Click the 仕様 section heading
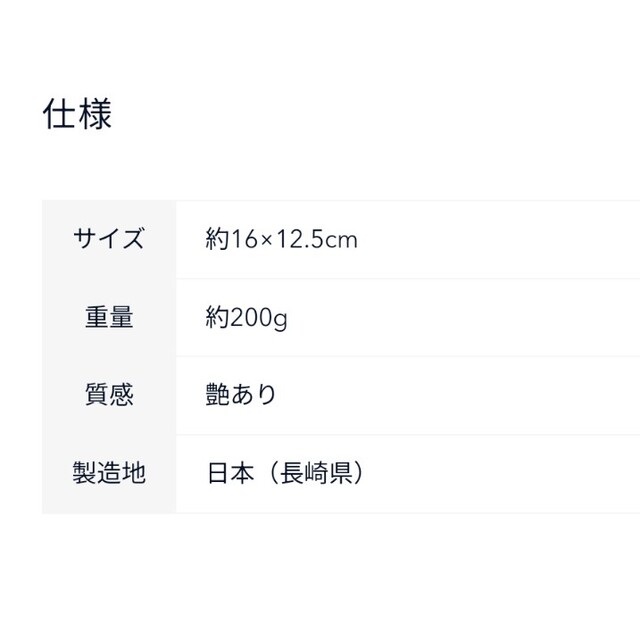This screenshot has width=640, height=640. pyautogui.click(x=77, y=114)
